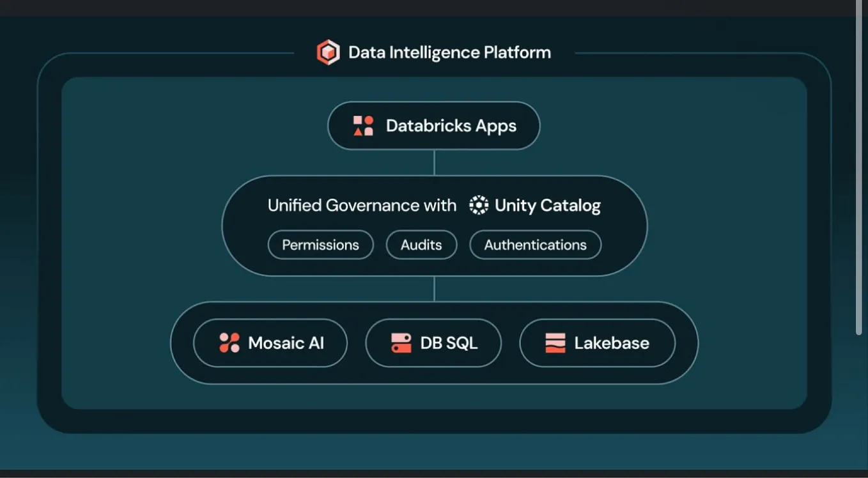Click the Data Intelligence Platform hexagon logo
This screenshot has width=868, height=478.
(328, 52)
